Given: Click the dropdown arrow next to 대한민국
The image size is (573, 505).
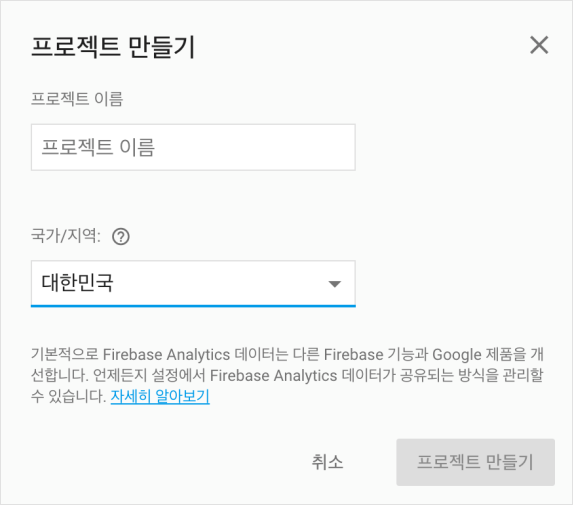Looking at the screenshot, I should (x=334, y=284).
